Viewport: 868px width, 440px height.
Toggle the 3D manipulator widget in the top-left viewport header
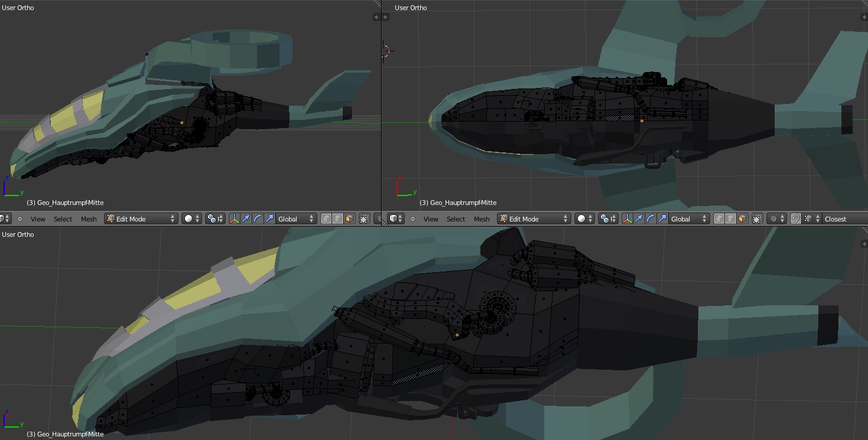click(x=235, y=219)
